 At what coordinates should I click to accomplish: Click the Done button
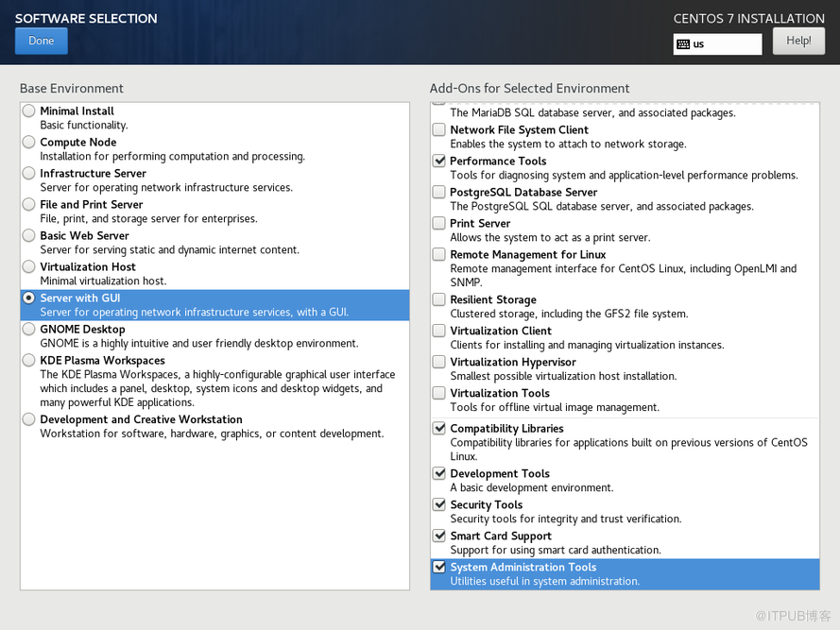tap(41, 41)
